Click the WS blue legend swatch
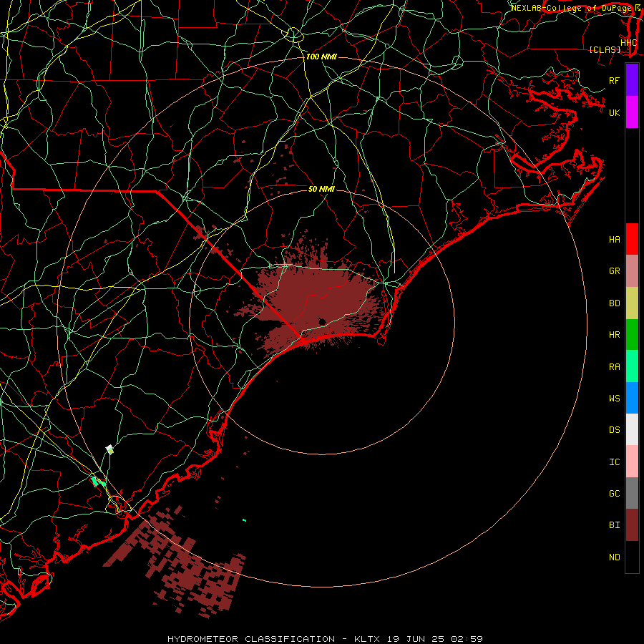Viewport: 644px width, 644px height. tap(632, 398)
